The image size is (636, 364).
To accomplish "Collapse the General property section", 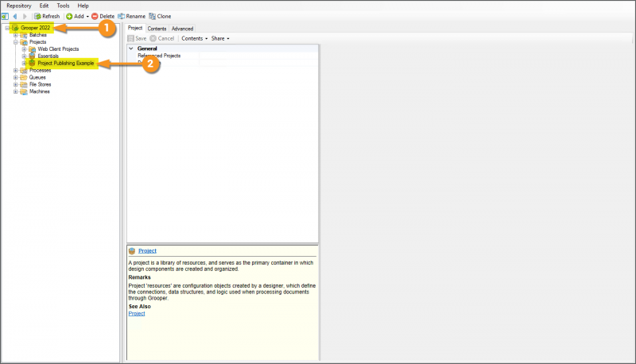I will point(131,48).
